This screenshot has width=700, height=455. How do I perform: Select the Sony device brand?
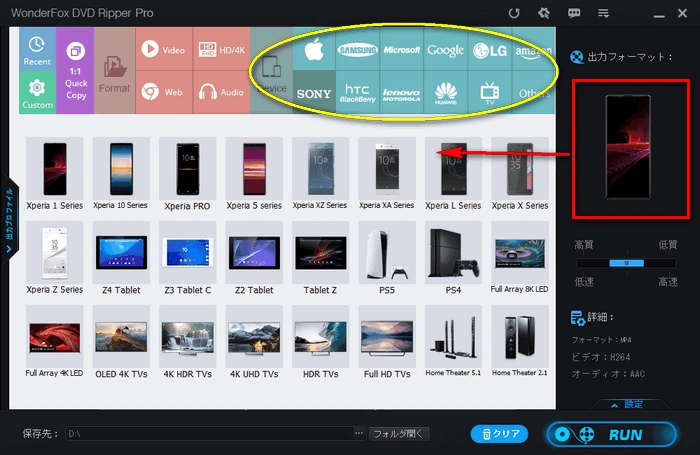pos(314,92)
